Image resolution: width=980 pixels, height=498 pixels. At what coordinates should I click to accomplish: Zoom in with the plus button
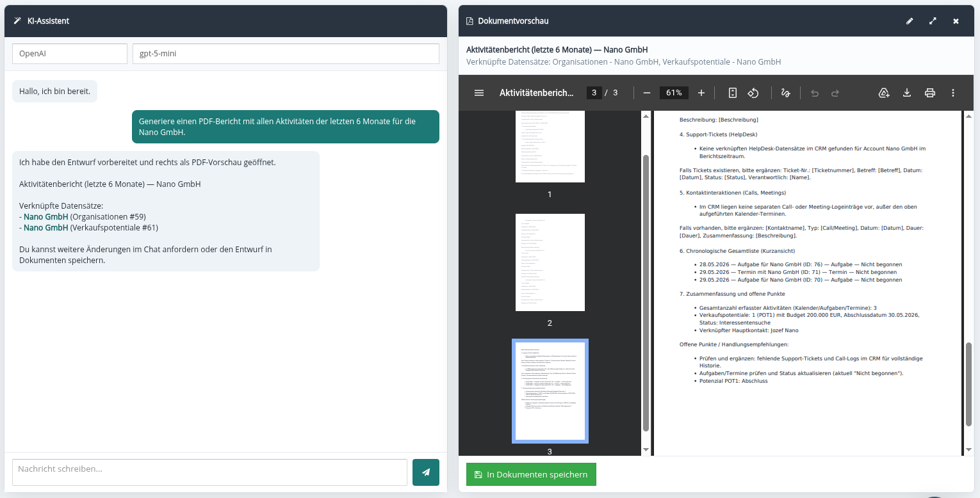[x=701, y=93]
